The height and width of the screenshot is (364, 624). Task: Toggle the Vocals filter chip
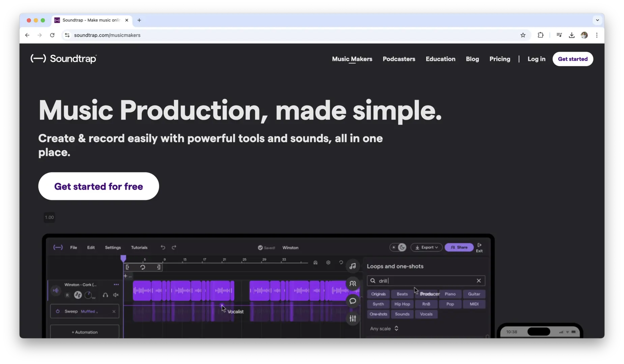[x=426, y=314]
